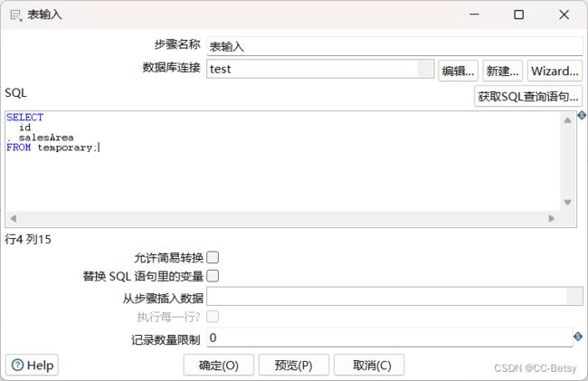The height and width of the screenshot is (381, 588).
Task: Click the variable diamond icon beside 记录数量限制
Action: (578, 337)
